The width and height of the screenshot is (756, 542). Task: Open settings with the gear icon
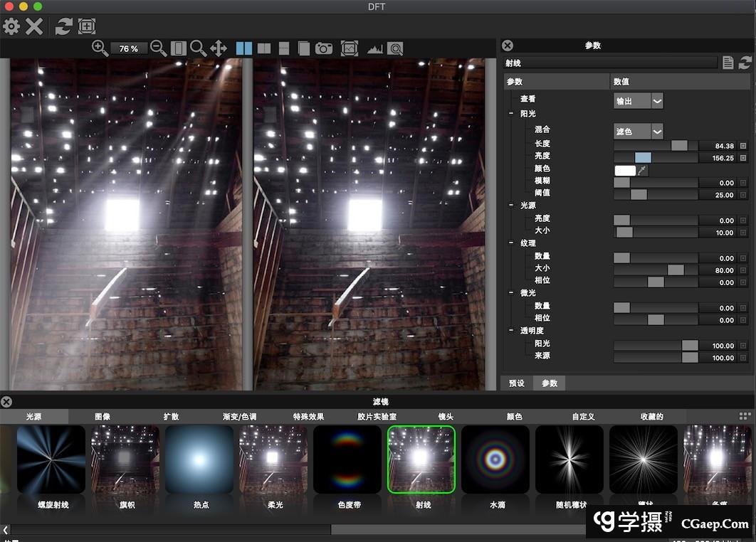coord(11,27)
